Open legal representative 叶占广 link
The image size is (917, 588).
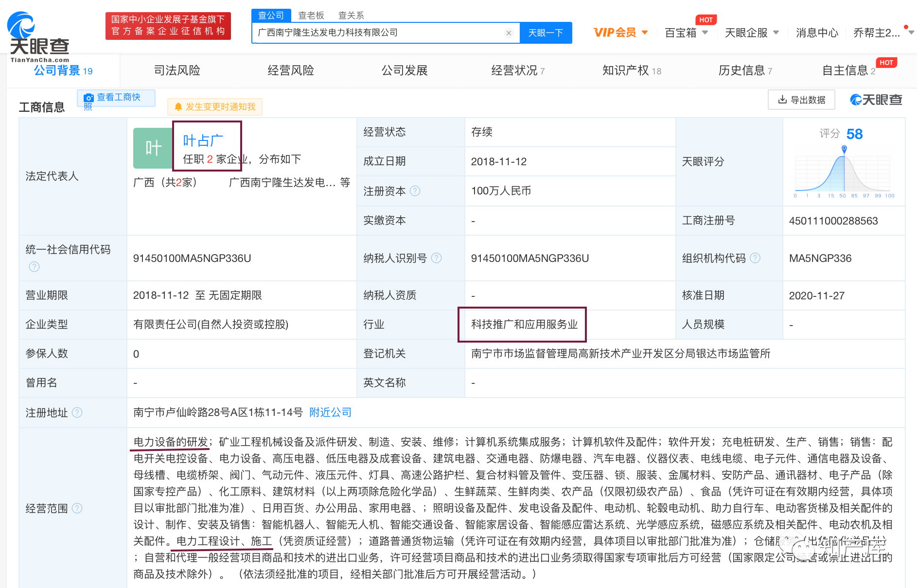(203, 140)
